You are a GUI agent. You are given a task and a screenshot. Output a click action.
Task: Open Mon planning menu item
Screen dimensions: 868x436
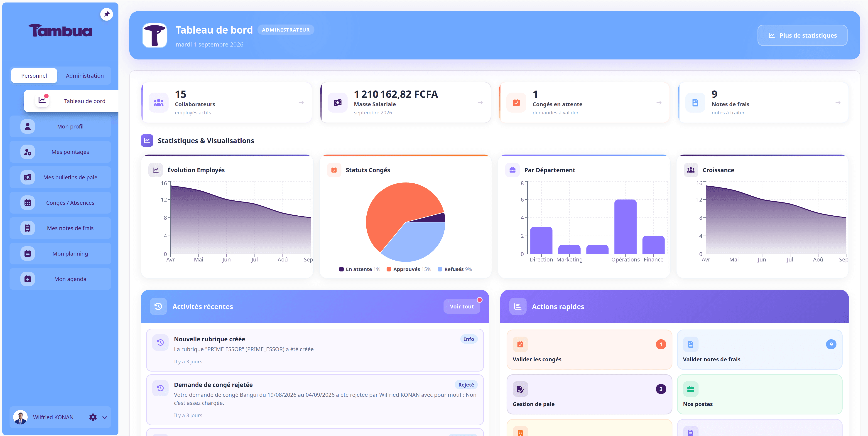(60, 253)
